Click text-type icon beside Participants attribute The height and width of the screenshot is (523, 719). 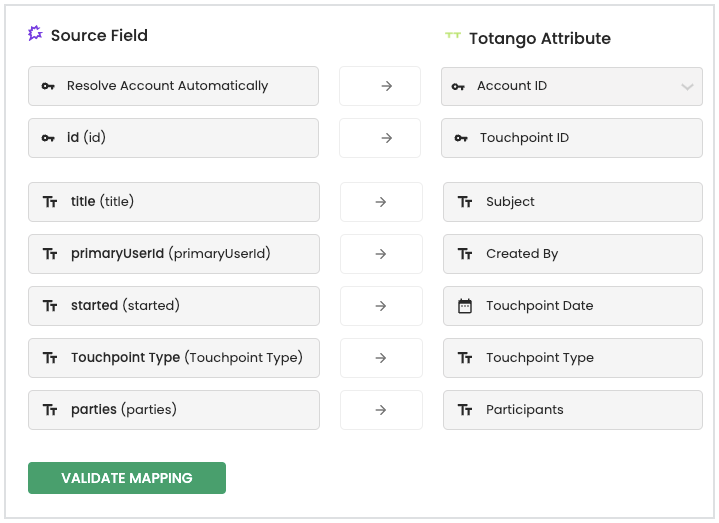[465, 410]
